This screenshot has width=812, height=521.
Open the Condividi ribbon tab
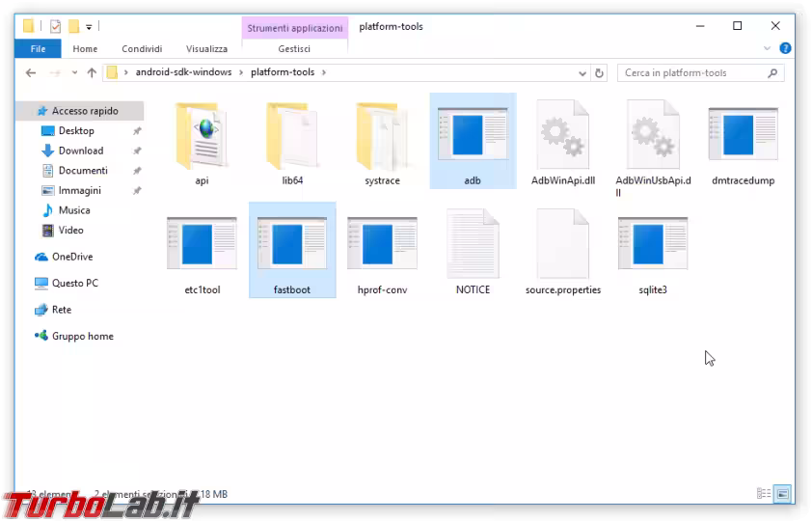tap(142, 48)
